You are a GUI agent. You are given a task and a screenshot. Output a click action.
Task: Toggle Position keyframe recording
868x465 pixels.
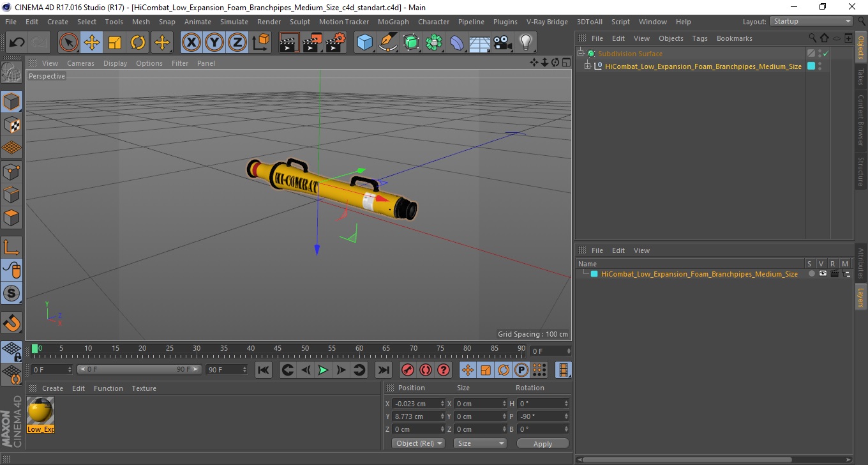[468, 370]
